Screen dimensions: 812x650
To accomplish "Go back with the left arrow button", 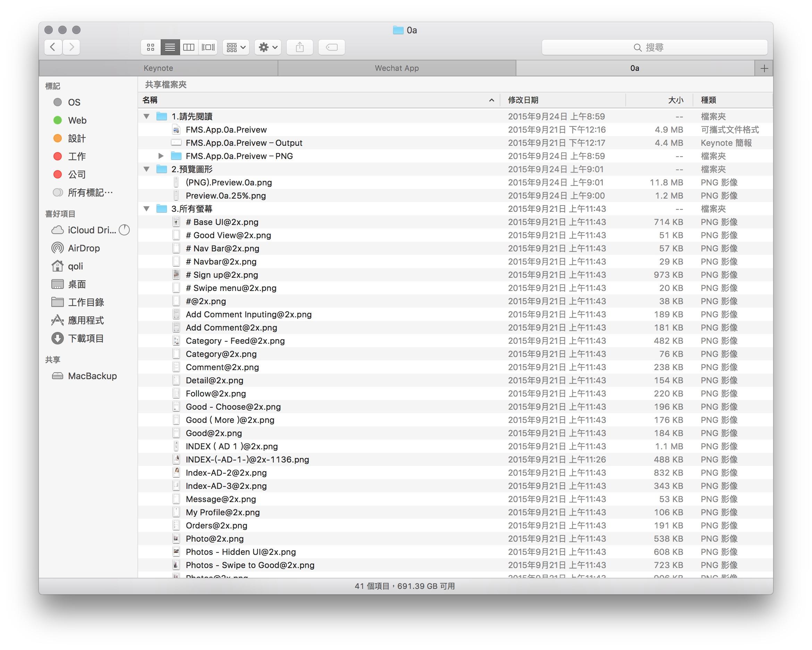I will click(53, 47).
